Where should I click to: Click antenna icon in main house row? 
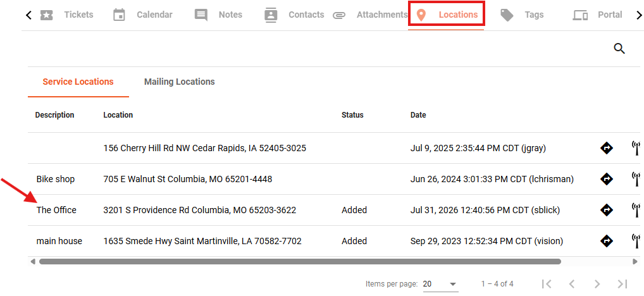636,241
